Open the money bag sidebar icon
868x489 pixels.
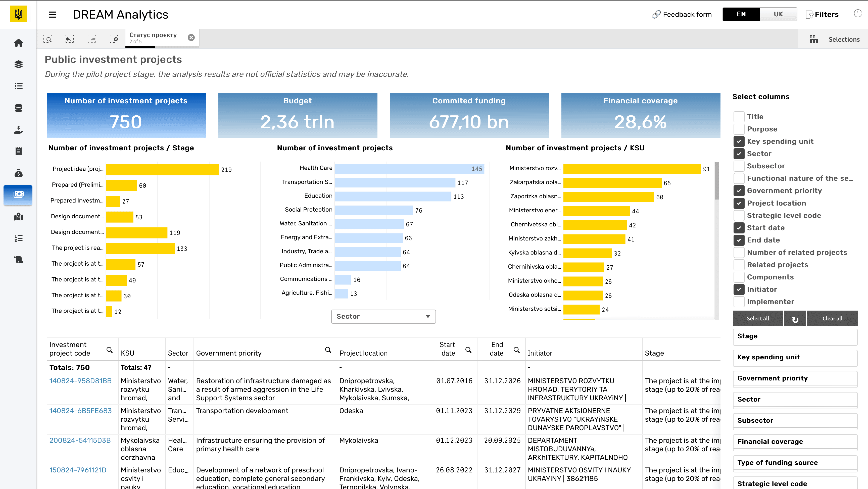point(19,173)
